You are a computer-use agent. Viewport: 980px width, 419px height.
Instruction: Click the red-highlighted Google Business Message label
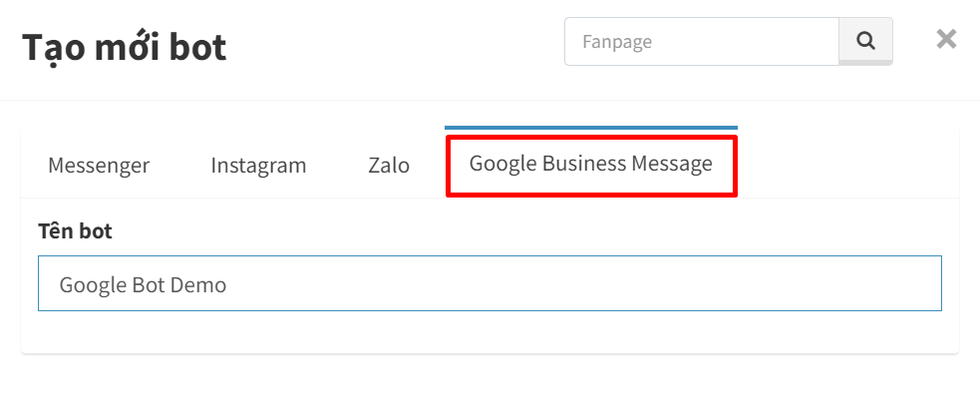[590, 164]
